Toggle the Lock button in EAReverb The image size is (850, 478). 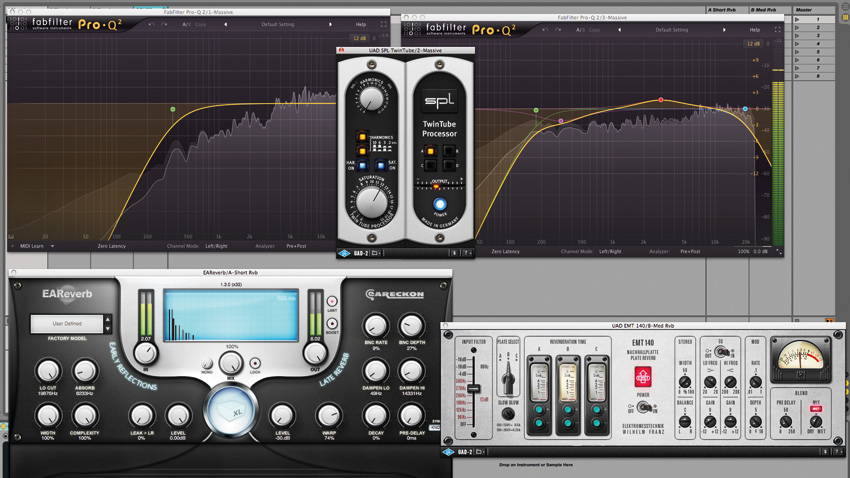pos(255,363)
